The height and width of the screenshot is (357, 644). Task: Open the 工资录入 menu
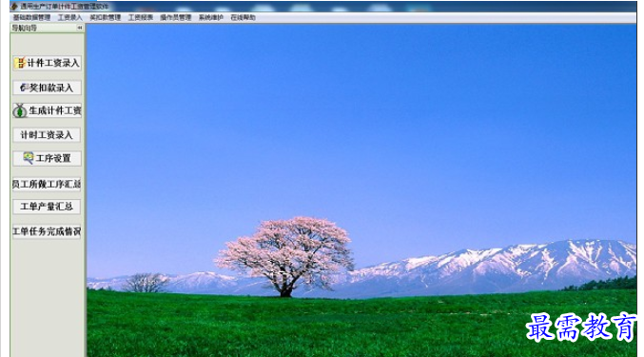point(69,17)
